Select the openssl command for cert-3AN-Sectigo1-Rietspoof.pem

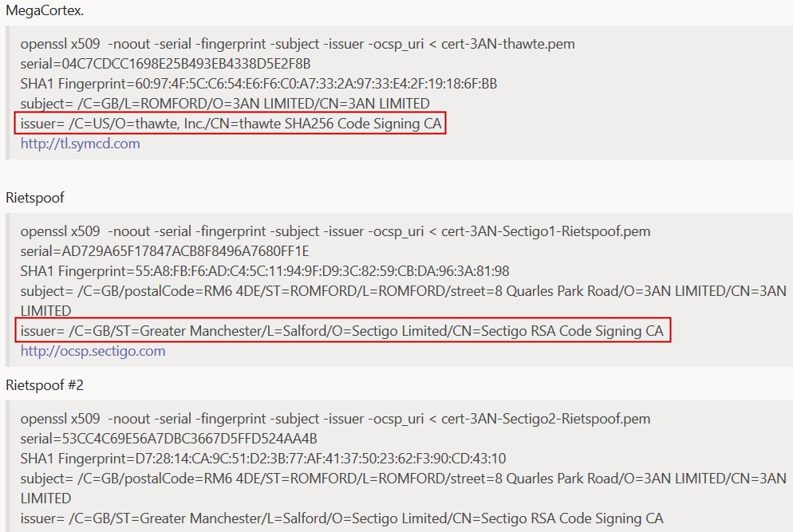(335, 231)
